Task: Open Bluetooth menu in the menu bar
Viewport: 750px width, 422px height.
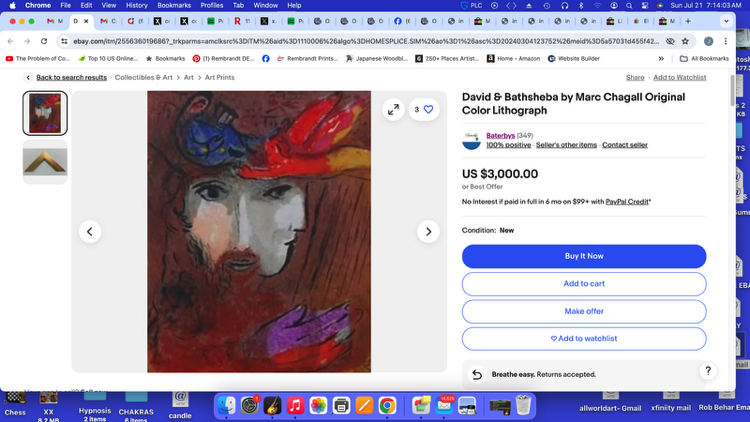Action: 581,5
